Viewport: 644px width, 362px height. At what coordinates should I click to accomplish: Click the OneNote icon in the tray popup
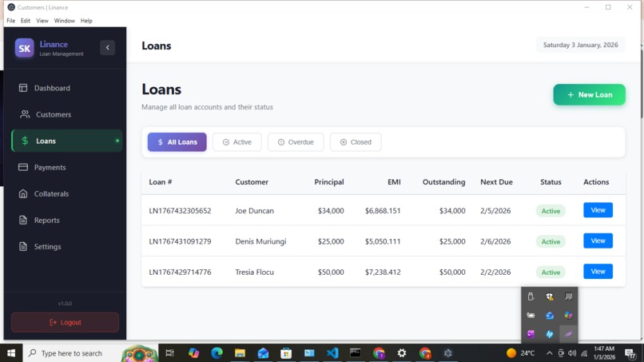[x=531, y=334]
